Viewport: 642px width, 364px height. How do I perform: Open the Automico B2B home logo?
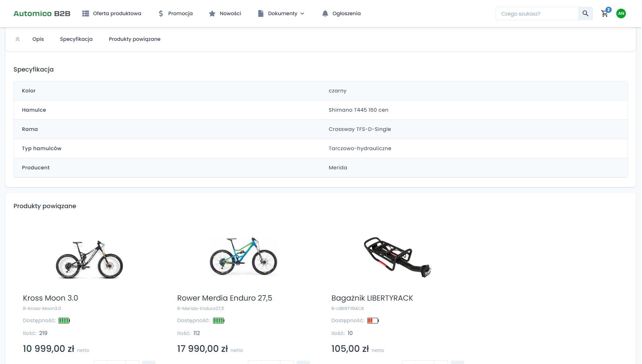[42, 13]
